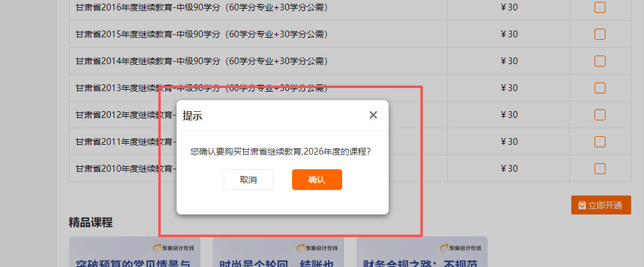Click the ¥30 price in the 2010 row
This screenshot has width=644, height=267.
coord(510,169)
